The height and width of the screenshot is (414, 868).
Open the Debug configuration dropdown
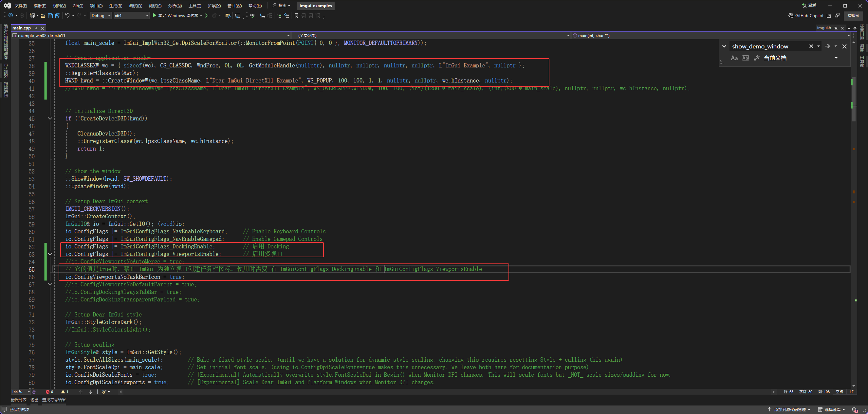point(101,15)
